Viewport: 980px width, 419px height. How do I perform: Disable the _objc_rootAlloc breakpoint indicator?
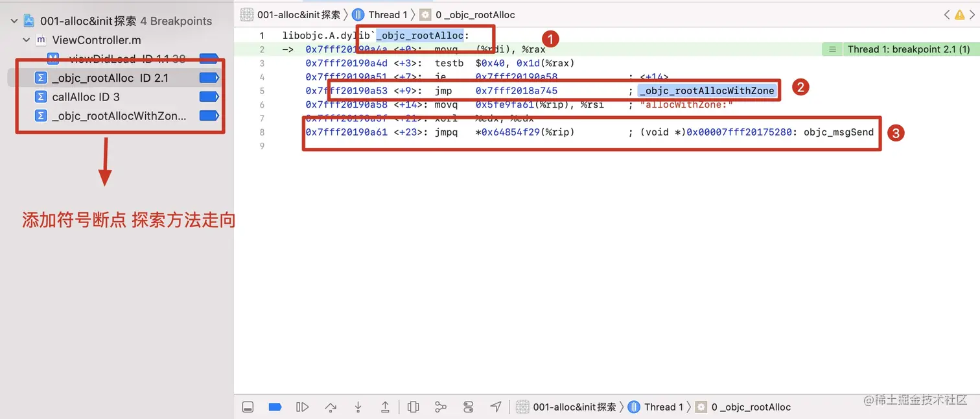[x=209, y=78]
